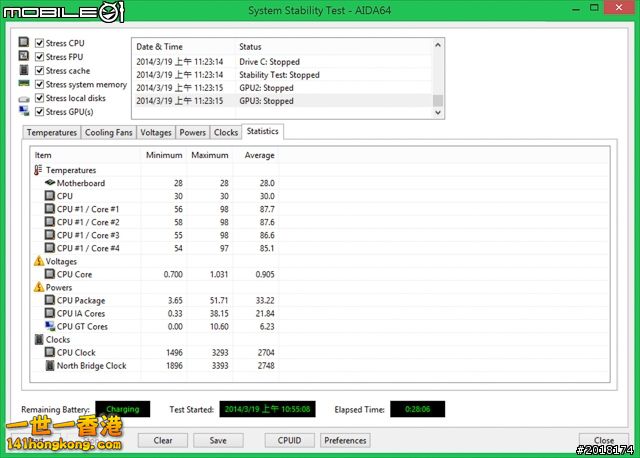Viewport: 640px width, 458px height.
Task: Uncheck the Stress CPU checkbox
Action: tap(40, 43)
